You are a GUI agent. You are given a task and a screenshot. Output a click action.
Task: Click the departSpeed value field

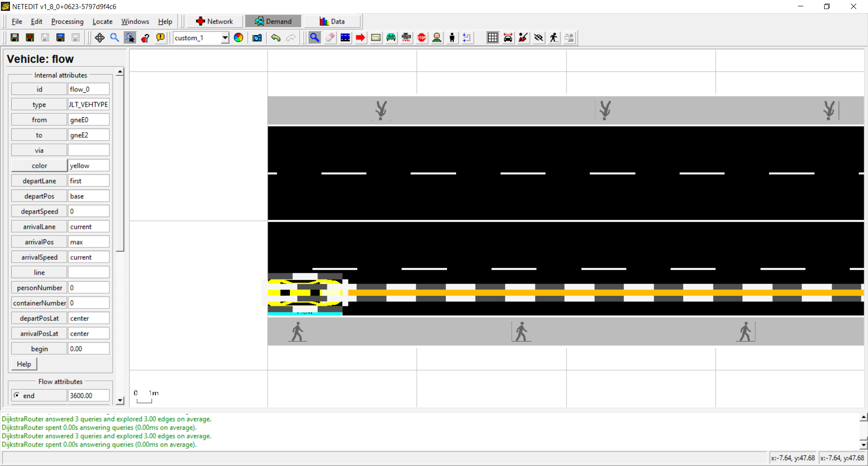(x=89, y=211)
